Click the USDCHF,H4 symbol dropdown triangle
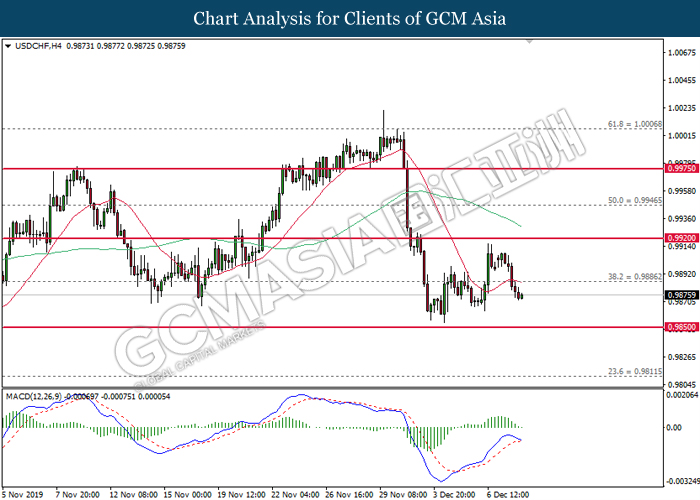Image resolution: width=700 pixels, height=500 pixels. pos(8,46)
